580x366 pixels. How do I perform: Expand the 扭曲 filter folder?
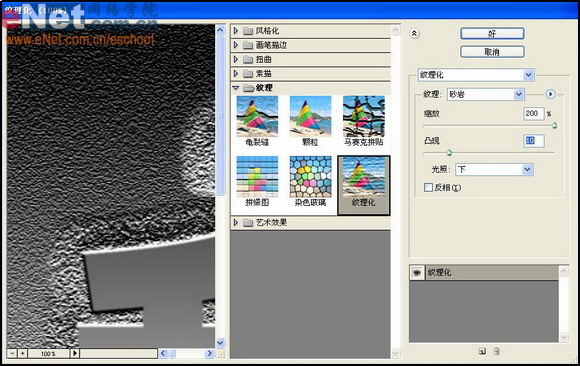(236, 59)
